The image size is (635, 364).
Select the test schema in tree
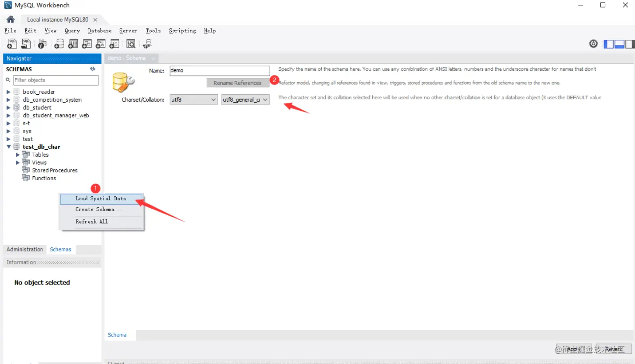[x=28, y=139]
